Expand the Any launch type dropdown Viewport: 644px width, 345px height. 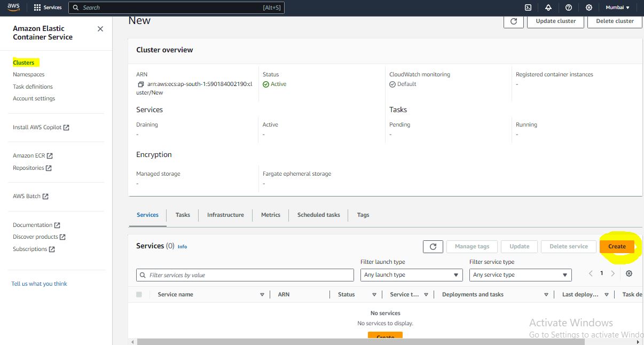[411, 275]
